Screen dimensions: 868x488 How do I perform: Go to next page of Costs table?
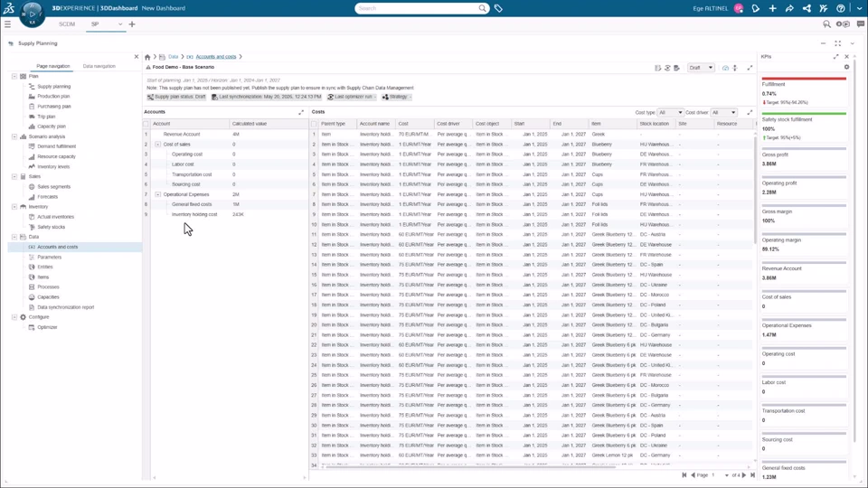pyautogui.click(x=744, y=475)
